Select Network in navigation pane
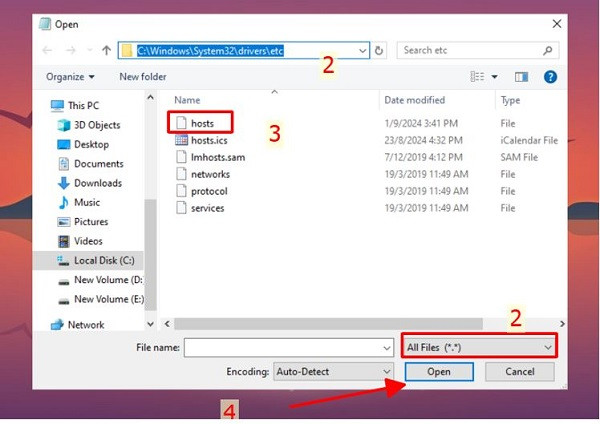 click(x=78, y=325)
